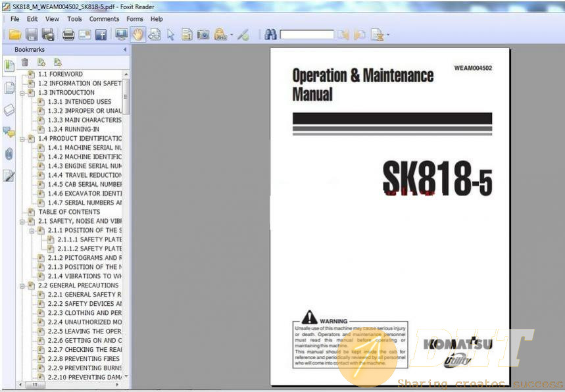Select the Hand tool
This screenshot has width=565, height=392.
tap(138, 35)
